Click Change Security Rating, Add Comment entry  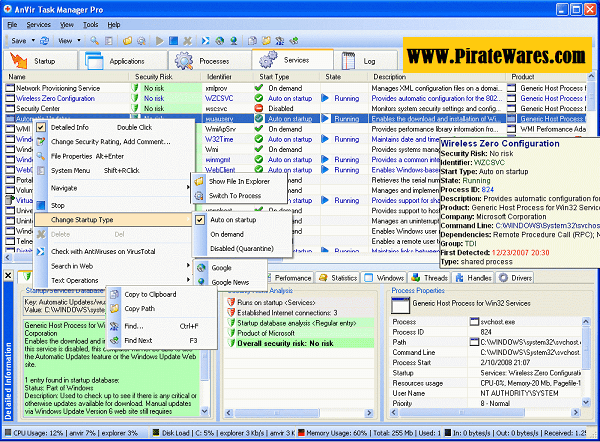(x=113, y=142)
